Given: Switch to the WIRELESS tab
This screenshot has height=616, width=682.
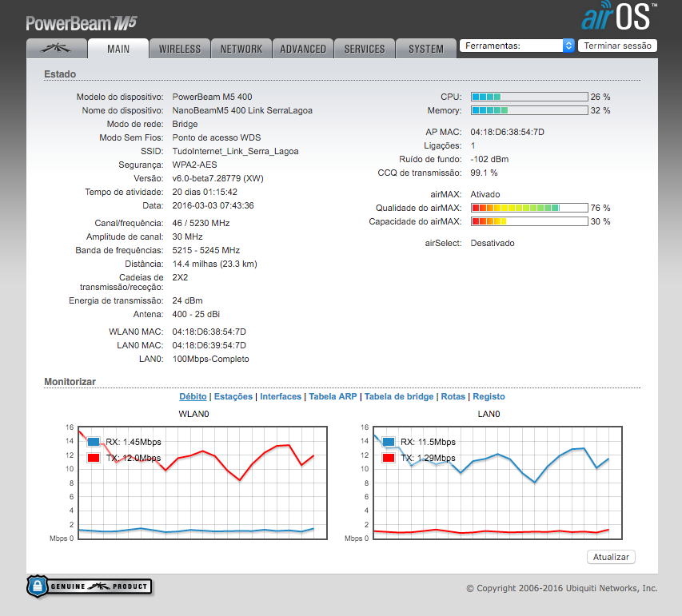Looking at the screenshot, I should [x=180, y=49].
